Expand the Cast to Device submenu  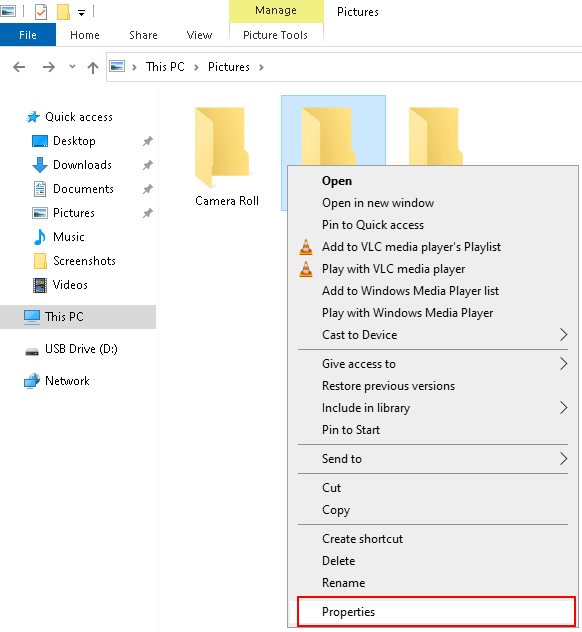tap(433, 335)
